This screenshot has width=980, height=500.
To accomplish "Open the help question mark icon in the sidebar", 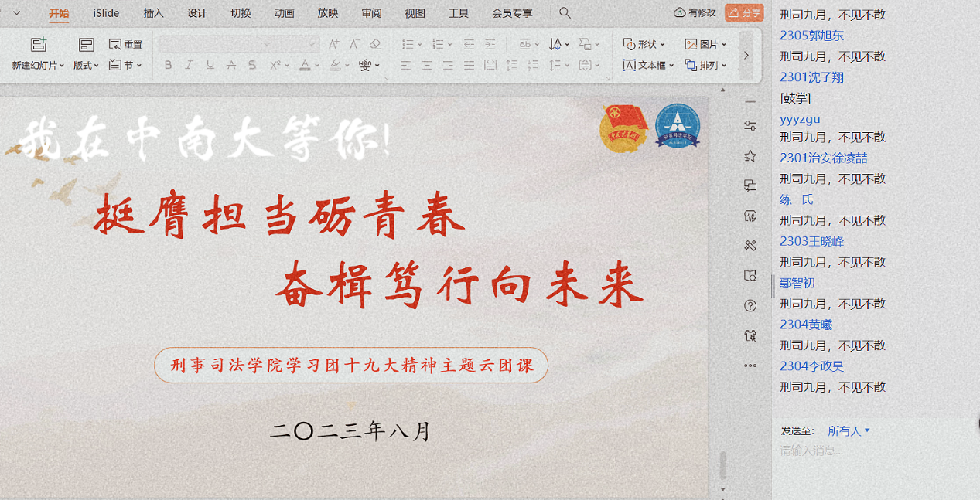I will (750, 305).
